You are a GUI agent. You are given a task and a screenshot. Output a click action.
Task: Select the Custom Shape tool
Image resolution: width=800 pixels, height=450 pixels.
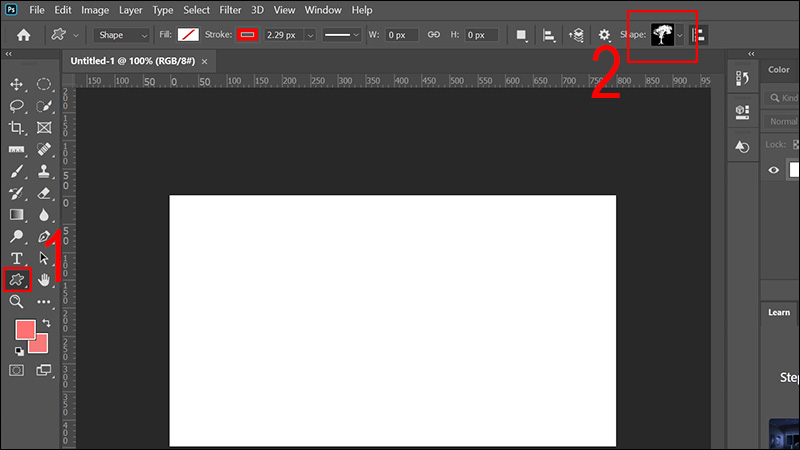click(16, 280)
